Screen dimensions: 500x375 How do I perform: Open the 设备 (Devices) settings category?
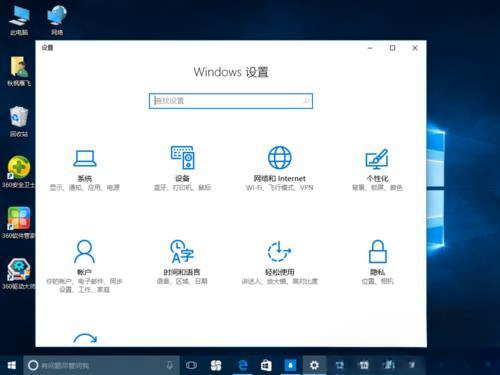tap(182, 169)
